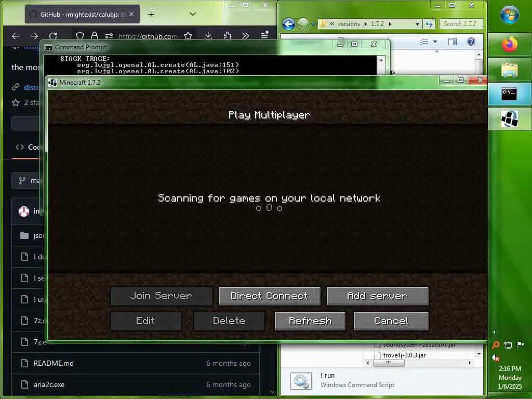The width and height of the screenshot is (532, 399).
Task: Click the muted volume tray icon
Action: 495,357
